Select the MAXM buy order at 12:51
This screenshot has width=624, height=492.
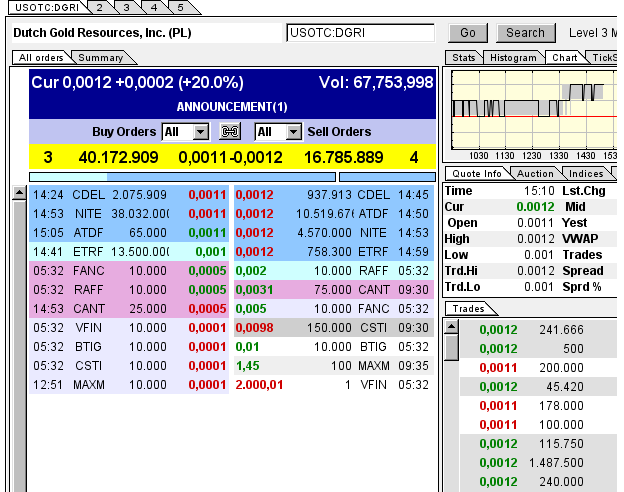click(x=129, y=385)
